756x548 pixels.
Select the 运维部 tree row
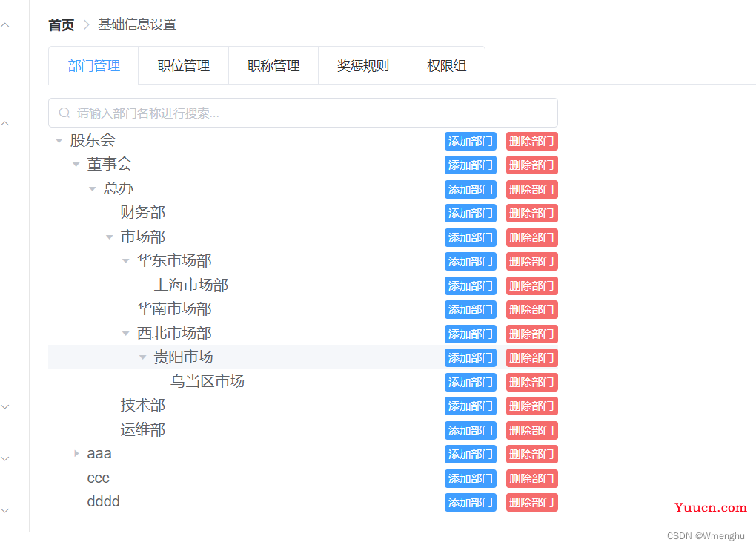pos(303,430)
